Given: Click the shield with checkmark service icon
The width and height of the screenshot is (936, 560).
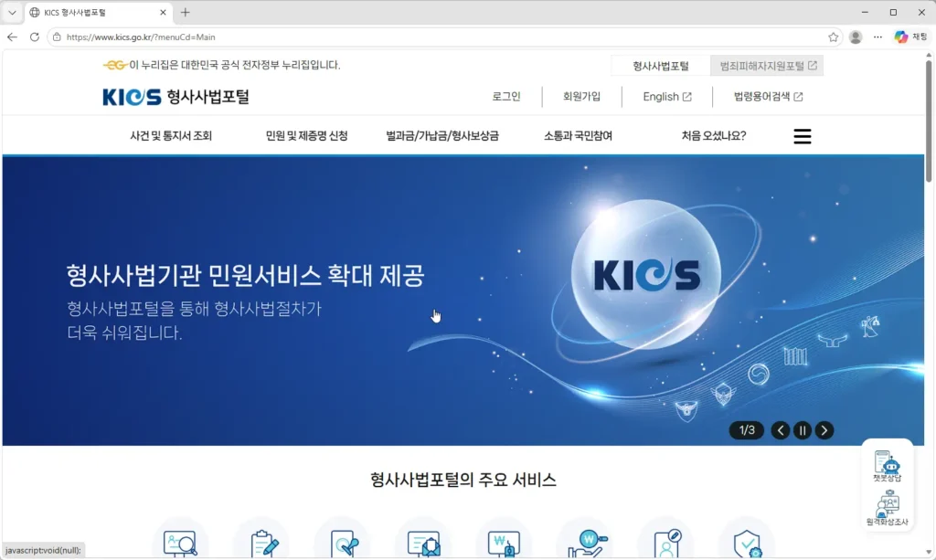Looking at the screenshot, I should (x=748, y=543).
